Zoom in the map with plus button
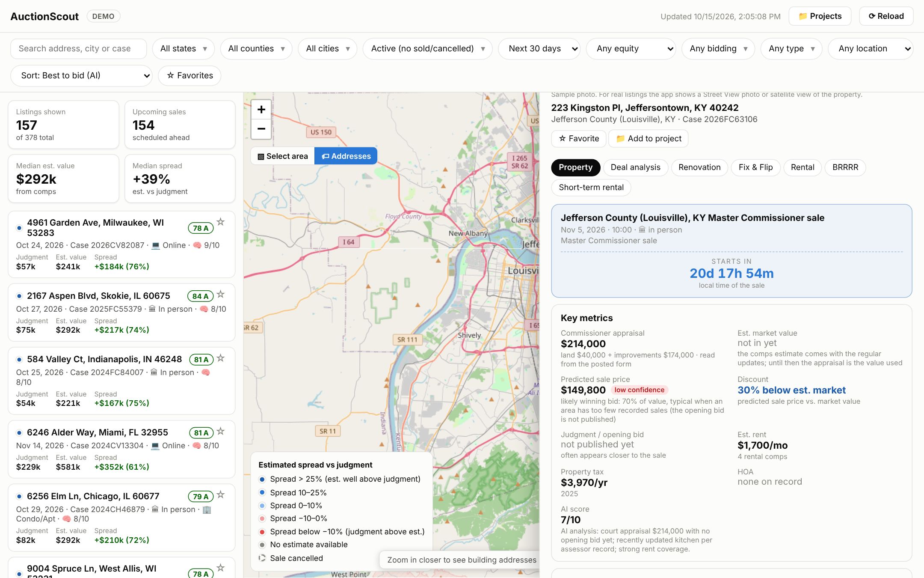 pyautogui.click(x=261, y=110)
